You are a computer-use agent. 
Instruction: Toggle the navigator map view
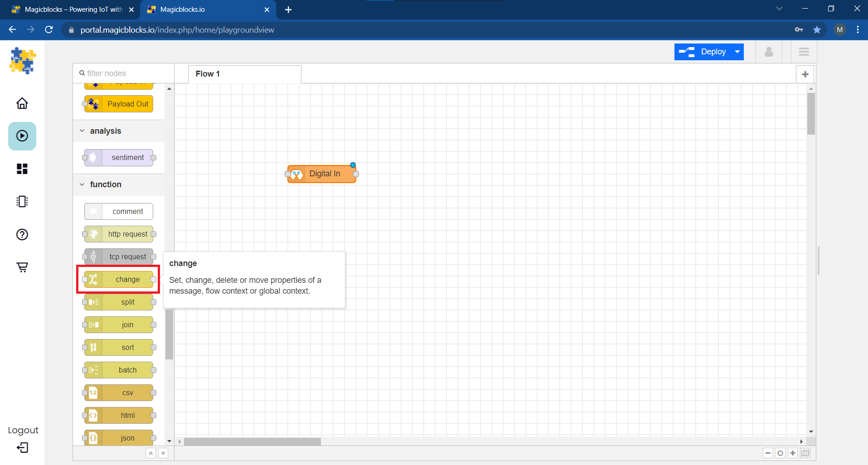click(805, 453)
